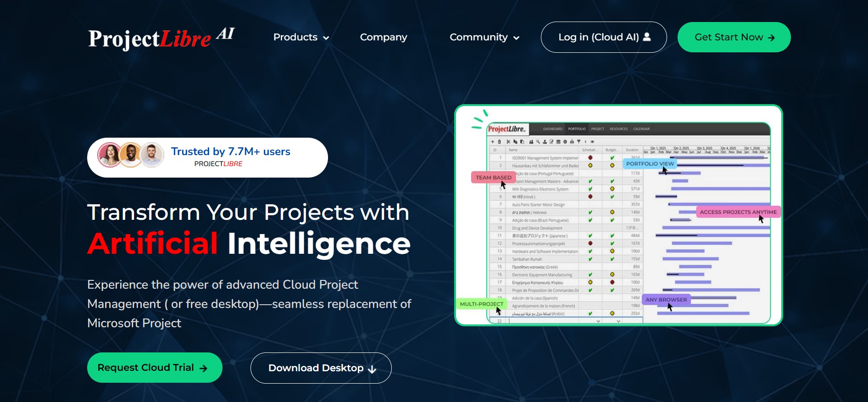Click the 'Trusted by 7.7M+ users' text

pyautogui.click(x=231, y=151)
